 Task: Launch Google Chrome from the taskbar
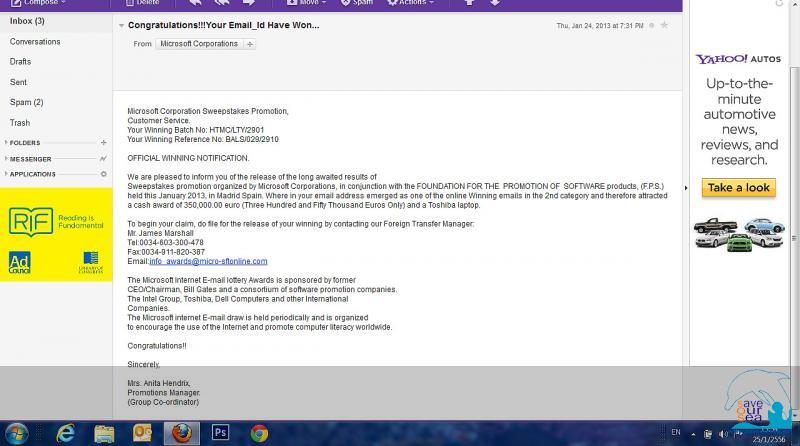click(259, 432)
